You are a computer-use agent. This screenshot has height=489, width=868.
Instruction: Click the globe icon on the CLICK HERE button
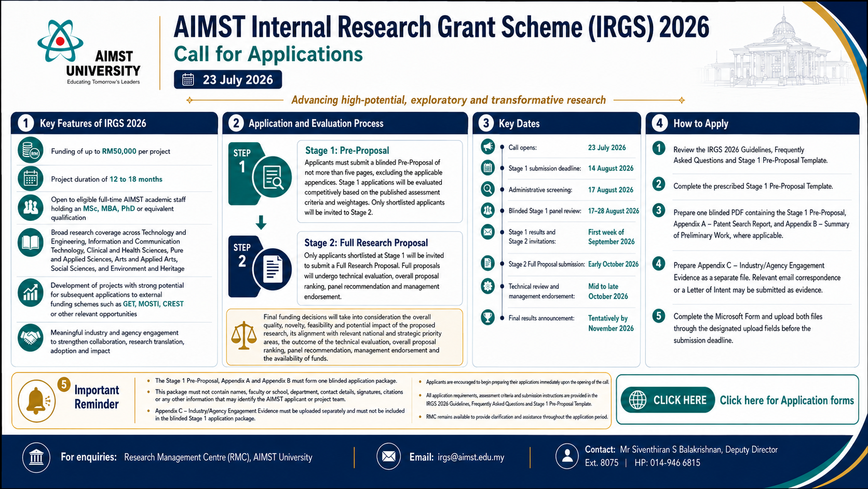point(638,400)
